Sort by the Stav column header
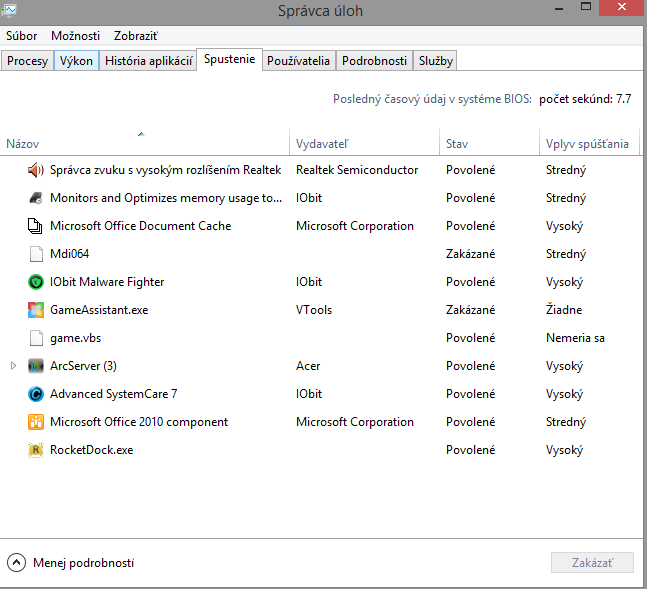The image size is (647, 589). point(489,144)
